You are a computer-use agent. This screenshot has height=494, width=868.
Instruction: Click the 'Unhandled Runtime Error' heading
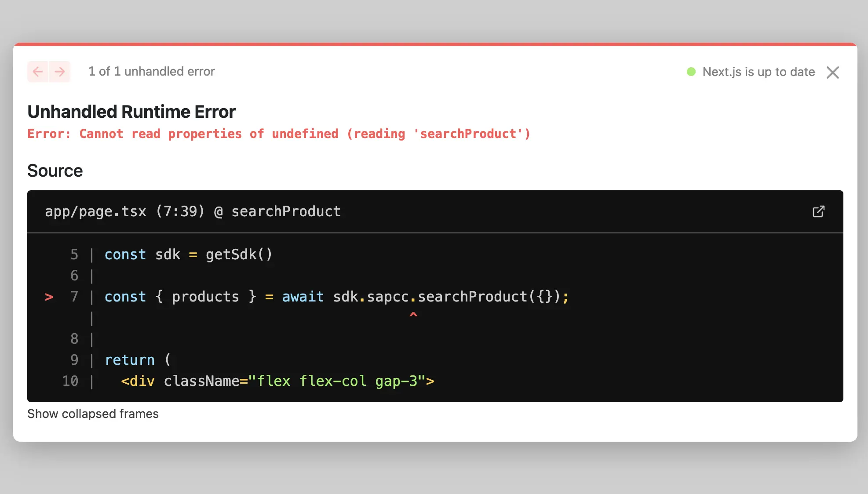point(131,112)
